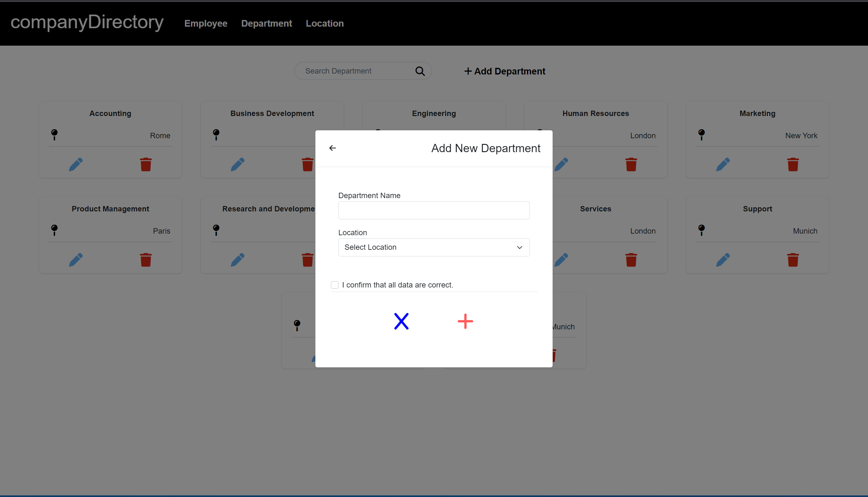Screen dimensions: 868x497
Task: Check the confirm data correct checkbox
Action: coord(334,285)
